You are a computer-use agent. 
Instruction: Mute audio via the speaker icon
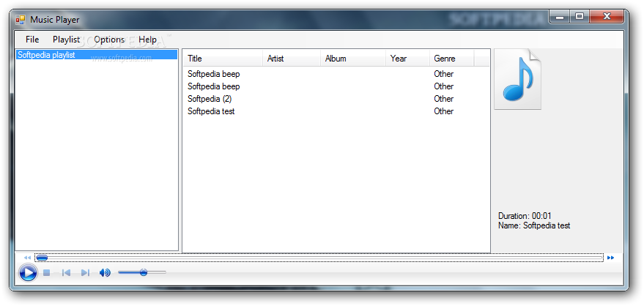105,272
